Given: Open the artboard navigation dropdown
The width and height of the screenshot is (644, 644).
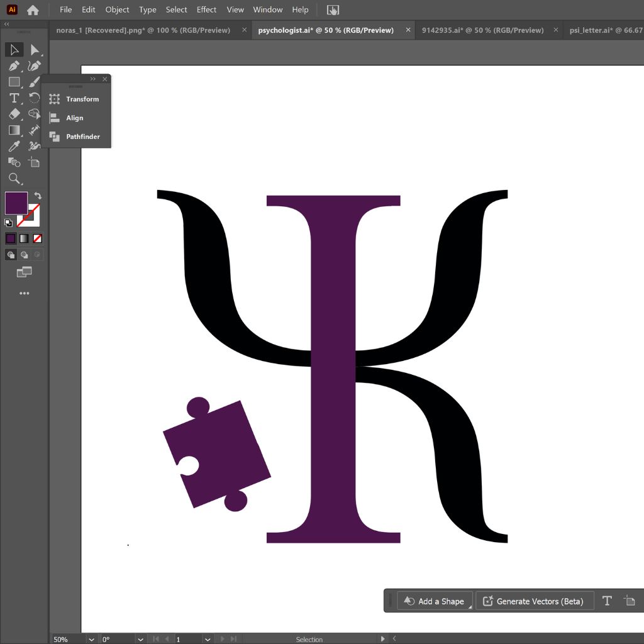Looking at the screenshot, I should pos(207,639).
